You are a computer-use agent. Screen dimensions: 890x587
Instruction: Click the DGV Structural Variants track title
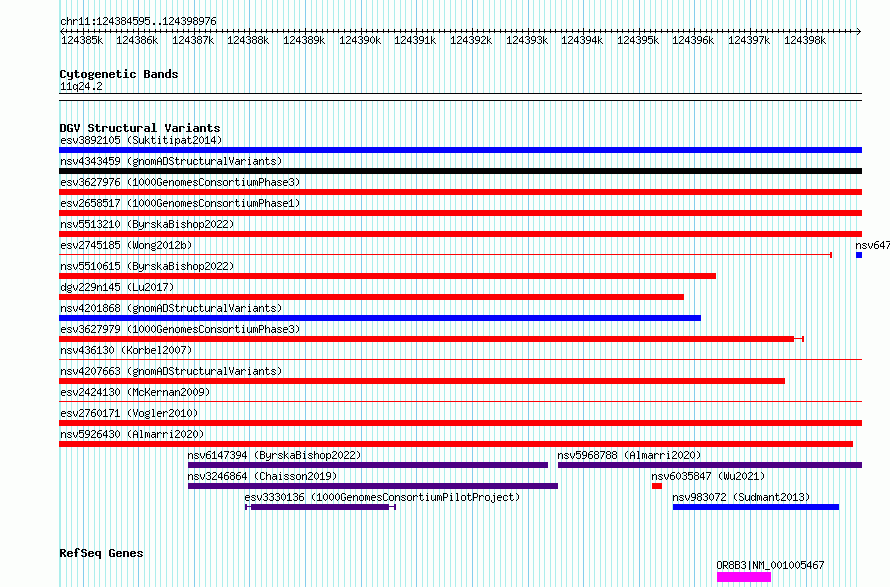[140, 128]
